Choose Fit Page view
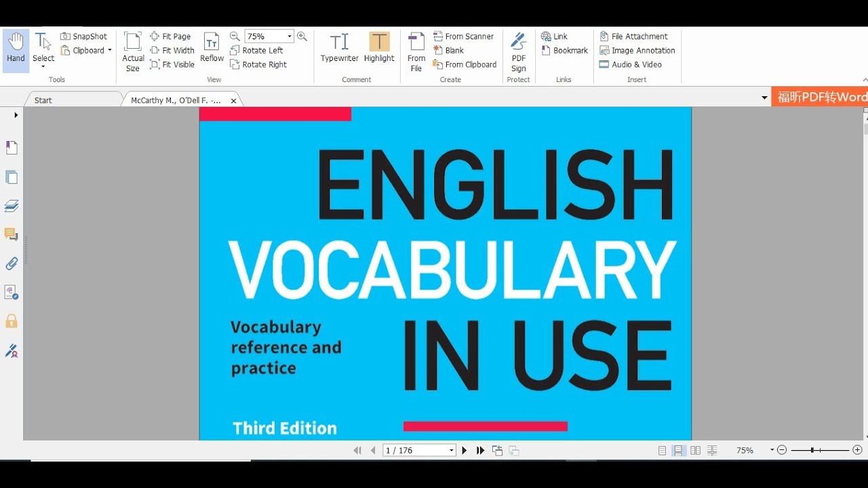This screenshot has width=868, height=488. [x=170, y=37]
